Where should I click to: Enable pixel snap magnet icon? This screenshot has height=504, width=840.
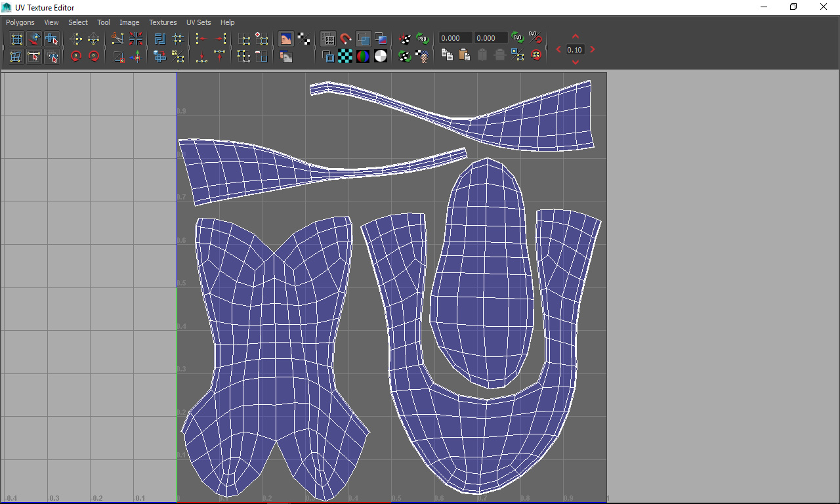click(x=345, y=39)
